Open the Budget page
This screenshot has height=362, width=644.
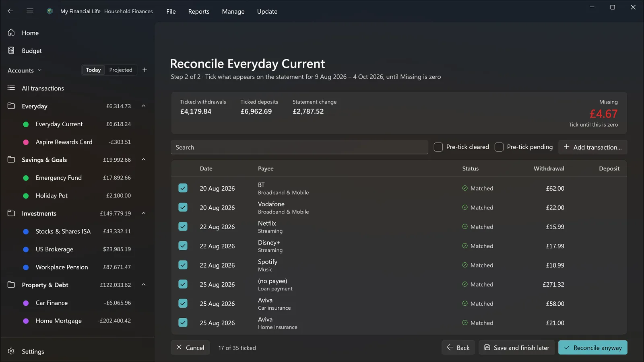pyautogui.click(x=32, y=51)
